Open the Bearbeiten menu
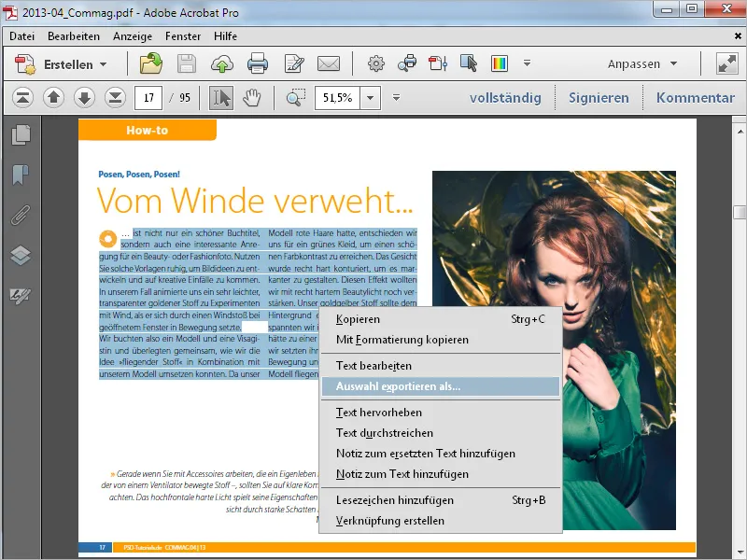The width and height of the screenshot is (747, 560). coord(74,36)
